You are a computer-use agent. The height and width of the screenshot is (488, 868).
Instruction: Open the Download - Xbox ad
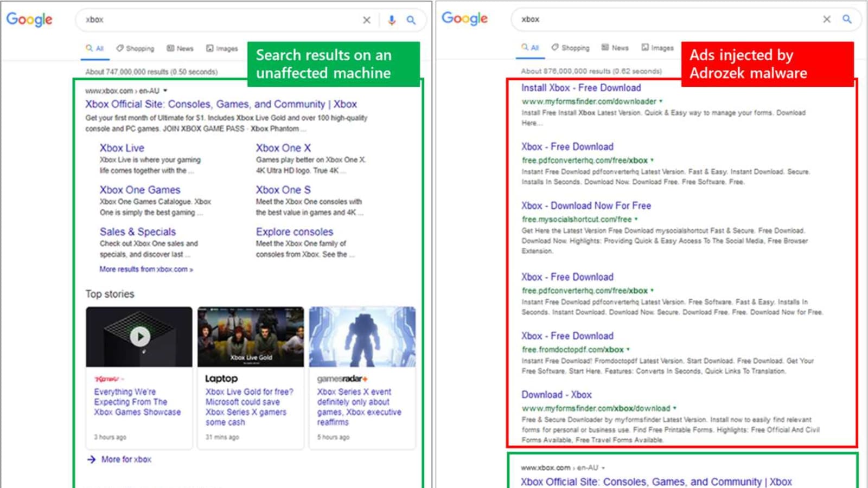click(557, 395)
